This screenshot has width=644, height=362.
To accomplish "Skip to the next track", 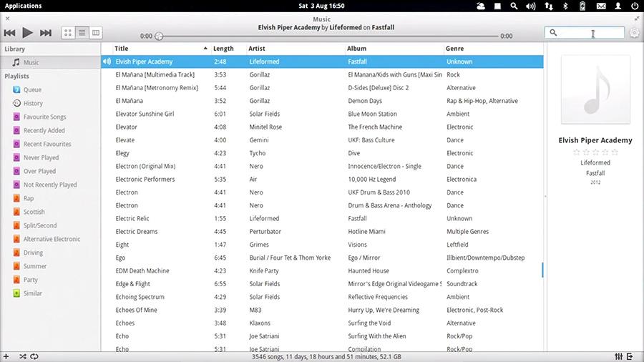I will 46,33.
